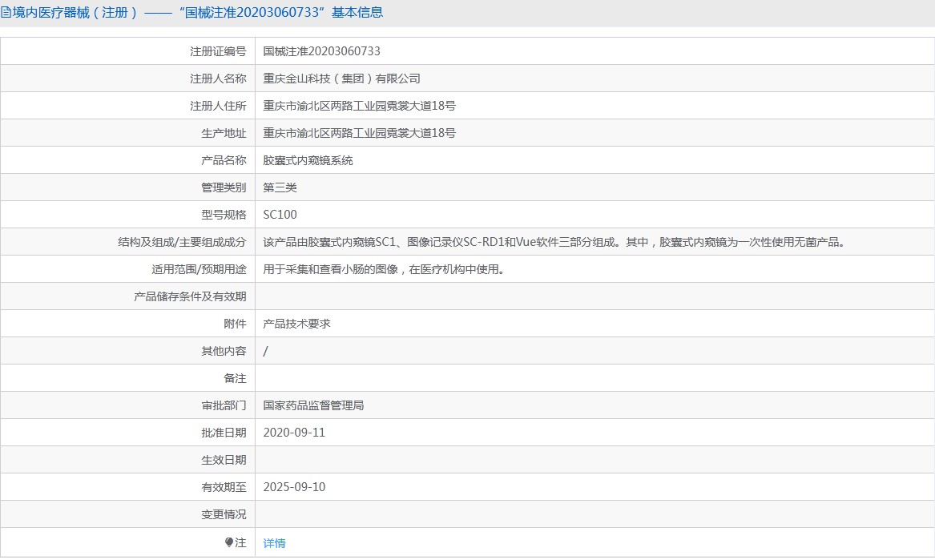Select attachment value 产品技术要求
The image size is (935, 560).
click(296, 324)
